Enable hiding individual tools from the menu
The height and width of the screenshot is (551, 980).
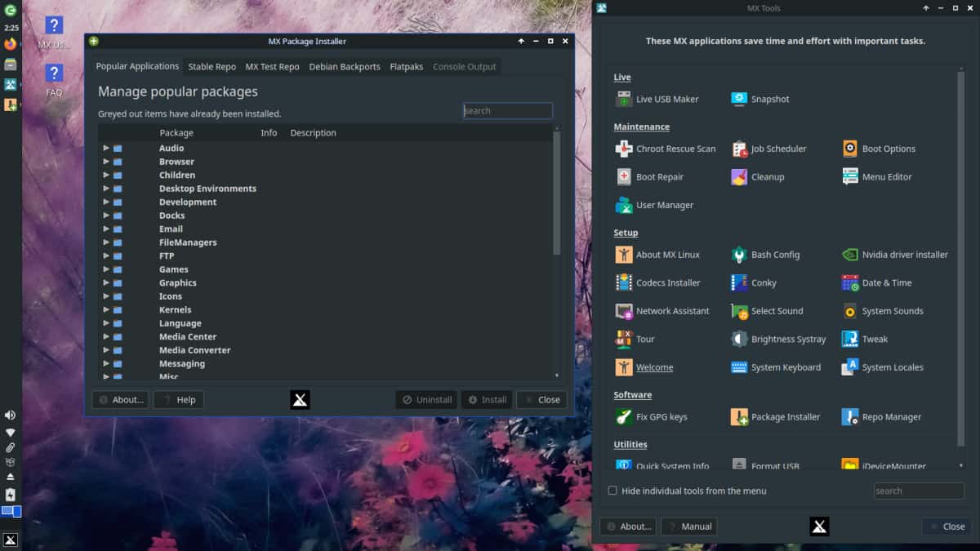click(612, 491)
